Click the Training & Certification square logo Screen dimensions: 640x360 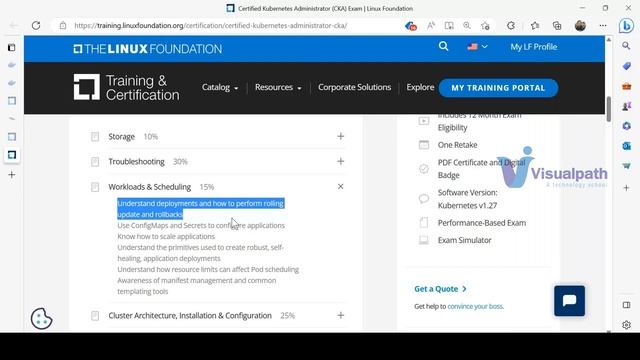coord(86,87)
